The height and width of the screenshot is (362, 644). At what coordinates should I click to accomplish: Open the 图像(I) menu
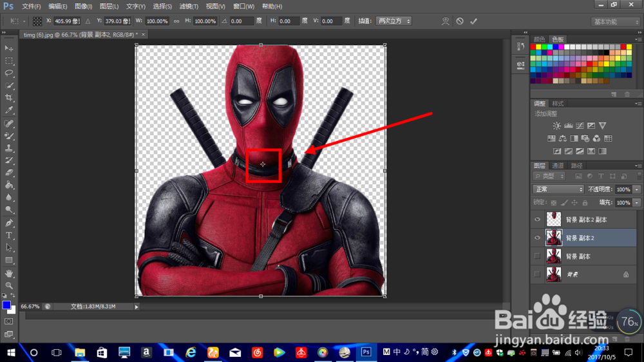coord(84,6)
